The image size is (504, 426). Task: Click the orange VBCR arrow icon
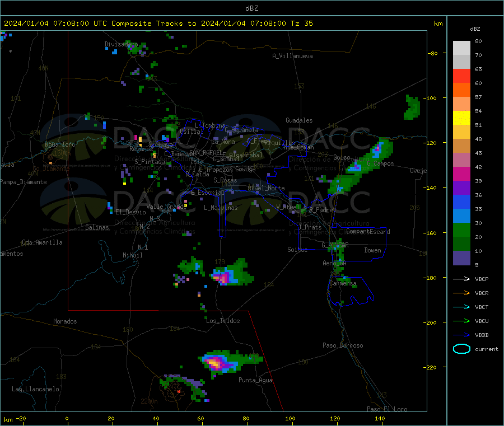pos(461,293)
